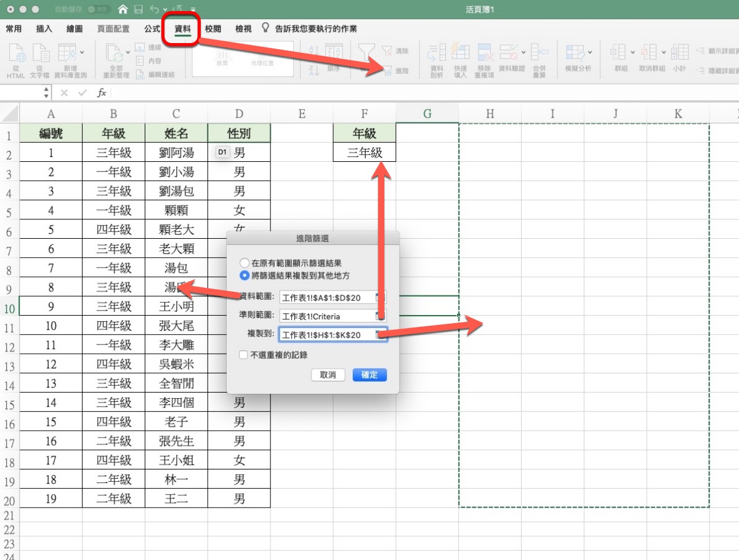Switch to the 常用 ribbon tab

tap(14, 29)
